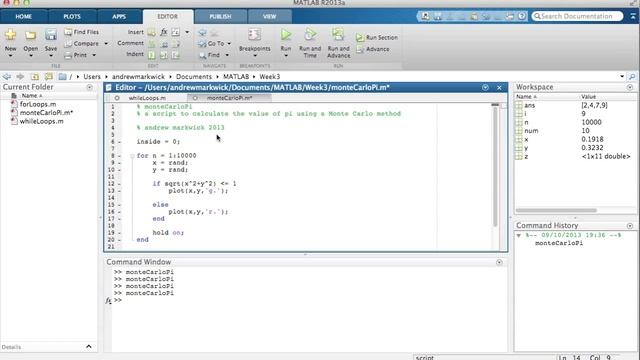Viewport: 640px width, 360px height.
Task: Click the address bar search magnifier icon
Action: pyautogui.click(x=632, y=76)
